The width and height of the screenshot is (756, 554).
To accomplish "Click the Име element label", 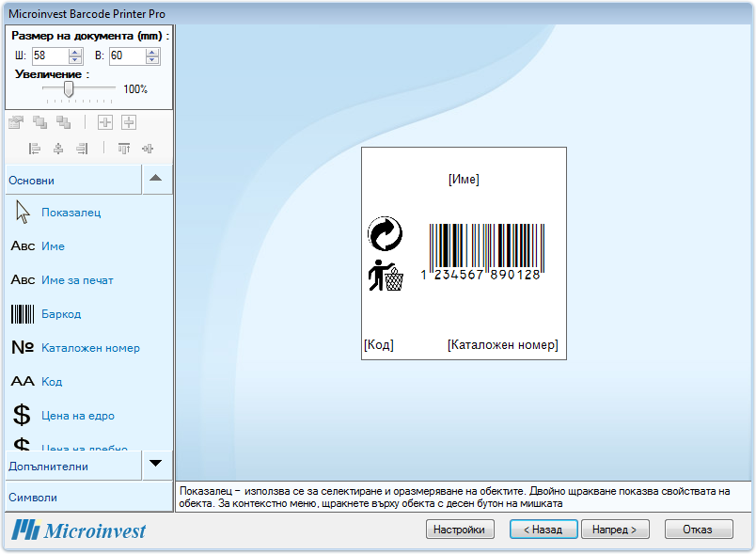I will click(x=53, y=245).
